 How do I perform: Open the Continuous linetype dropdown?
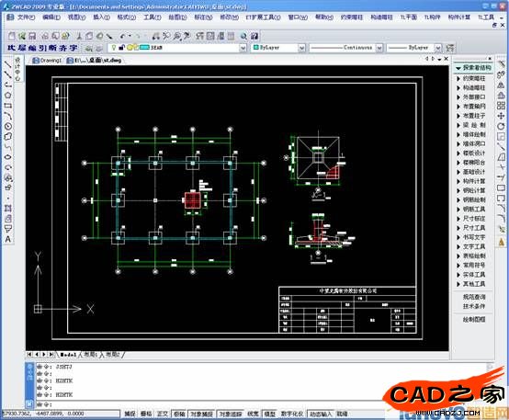[379, 48]
